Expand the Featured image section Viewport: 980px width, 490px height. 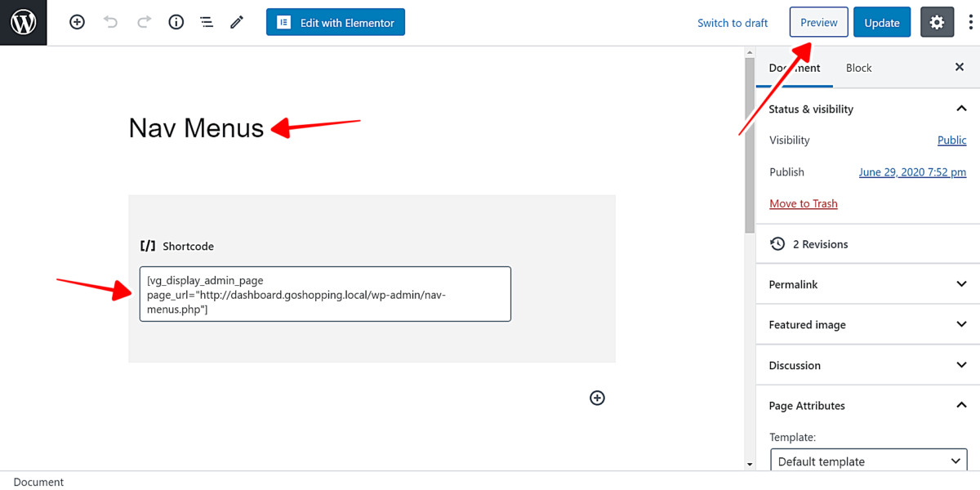click(867, 324)
